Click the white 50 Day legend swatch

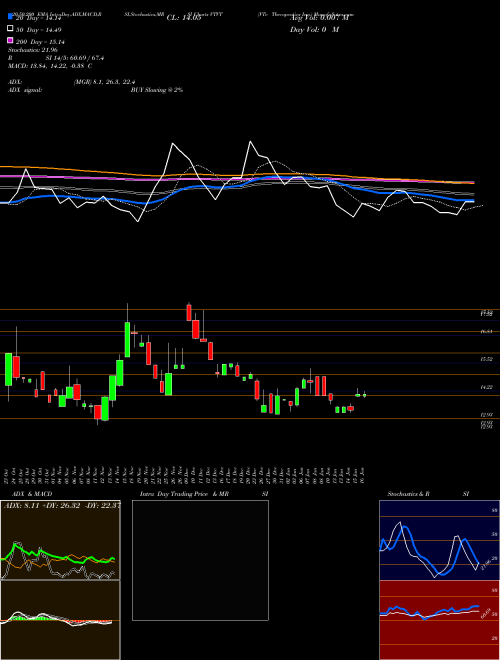(x=10, y=29)
